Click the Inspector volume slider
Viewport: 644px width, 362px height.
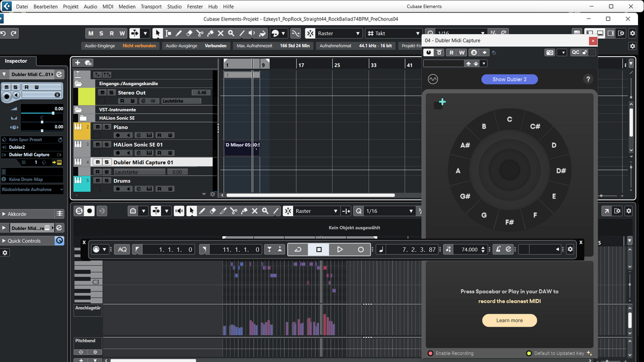[42, 113]
